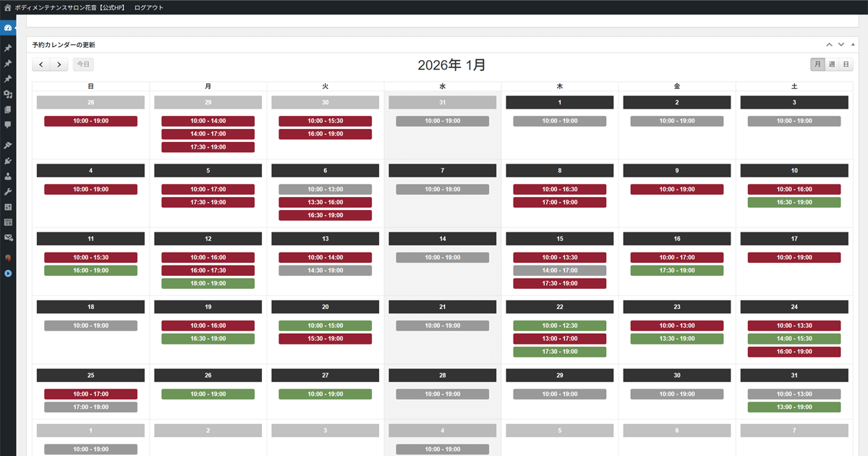Move the 予約カレンダー panel down
868x456 pixels.
point(841,45)
